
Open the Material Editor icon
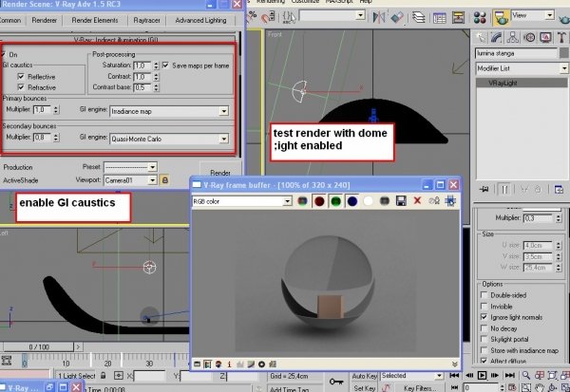tap(480, 17)
